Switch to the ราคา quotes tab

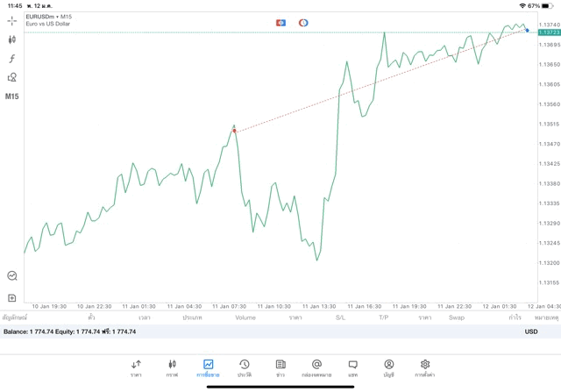136,367
